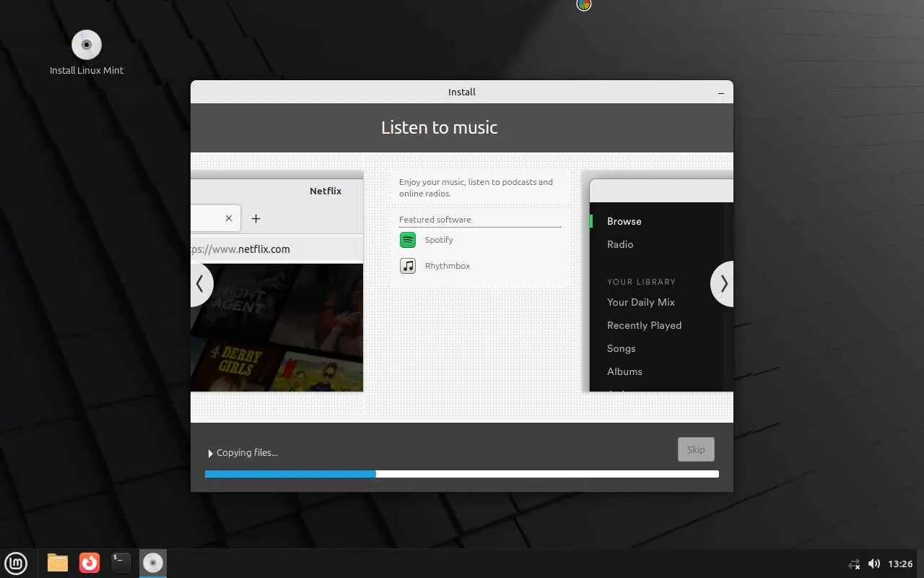Click the Netflix title in the preview
This screenshot has height=578, width=924.
coord(326,191)
